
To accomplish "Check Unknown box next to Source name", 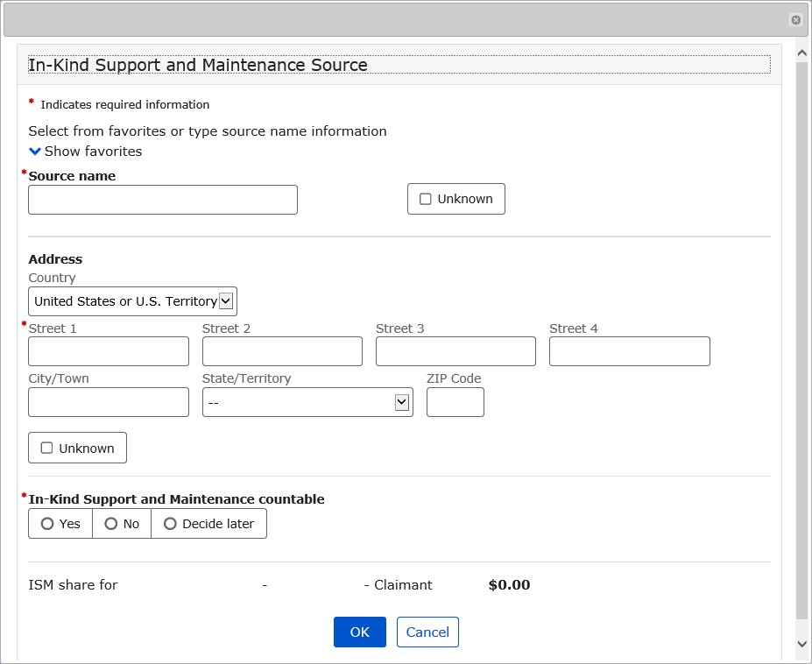I will point(426,199).
